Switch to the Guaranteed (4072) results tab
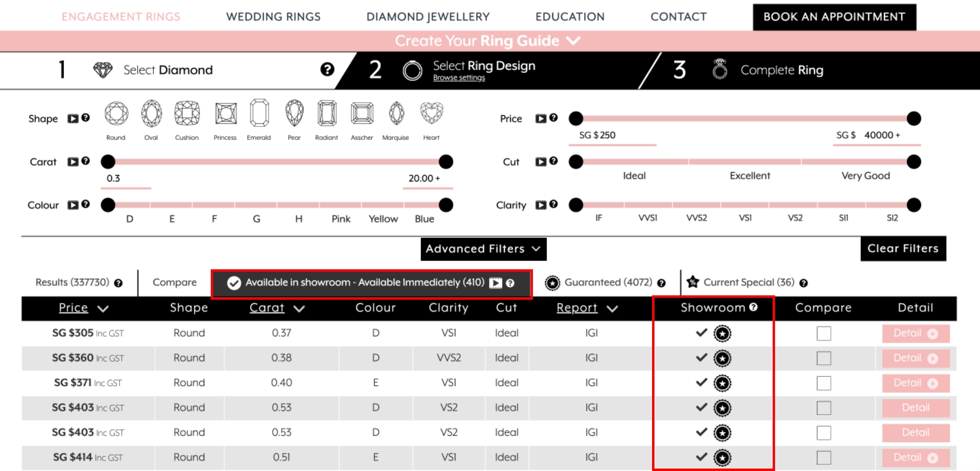 pyautogui.click(x=608, y=282)
